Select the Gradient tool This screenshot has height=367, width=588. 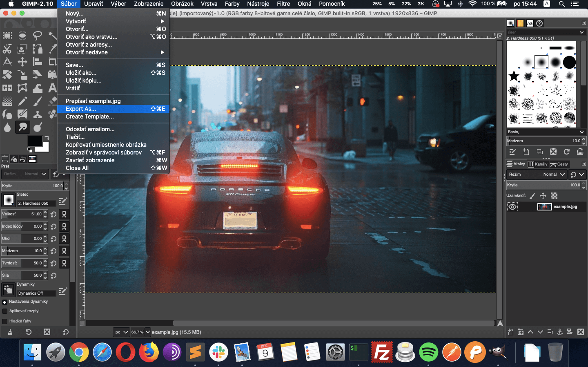coord(7,101)
